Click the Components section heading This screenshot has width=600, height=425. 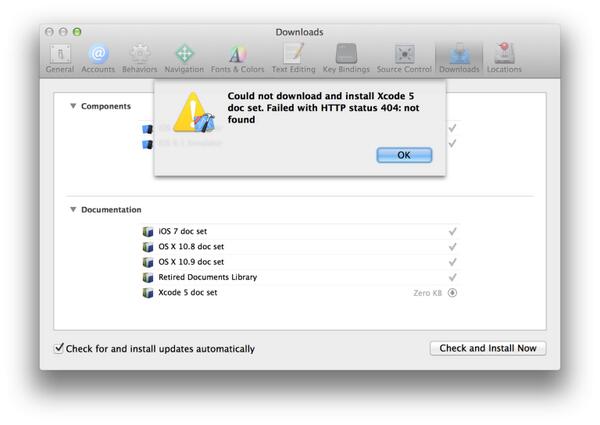click(x=106, y=106)
